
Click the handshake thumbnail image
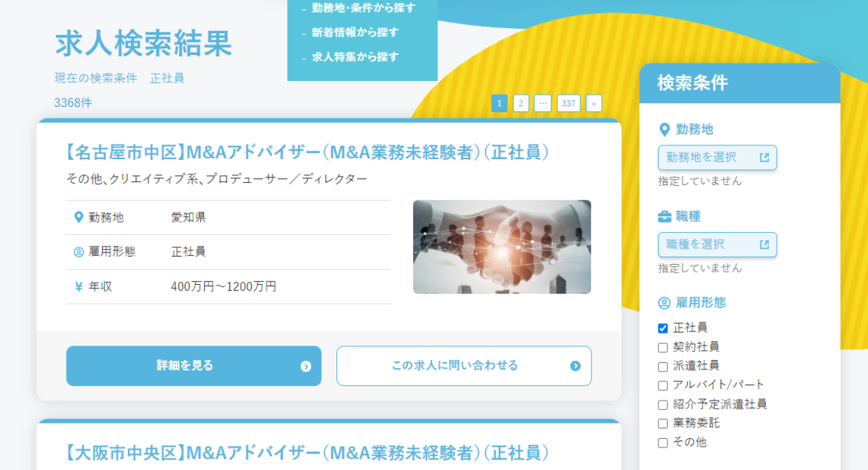tap(501, 247)
